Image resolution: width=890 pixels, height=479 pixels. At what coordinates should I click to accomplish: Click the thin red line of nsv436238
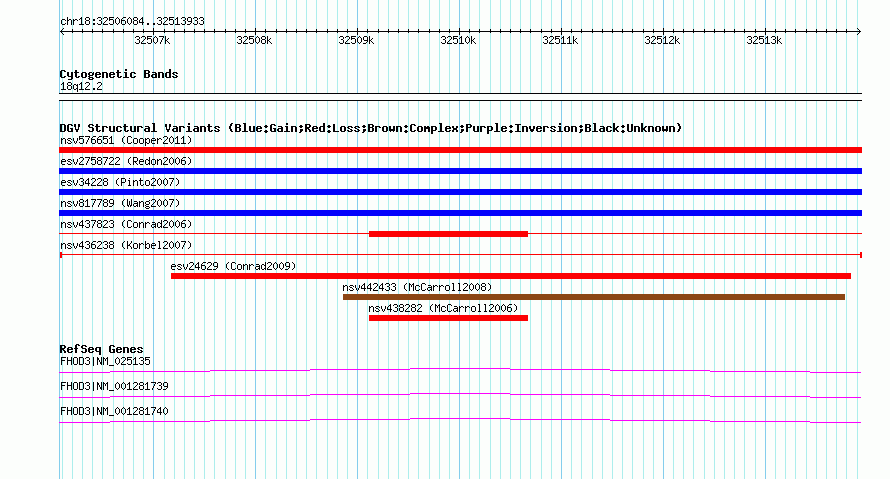[460, 255]
